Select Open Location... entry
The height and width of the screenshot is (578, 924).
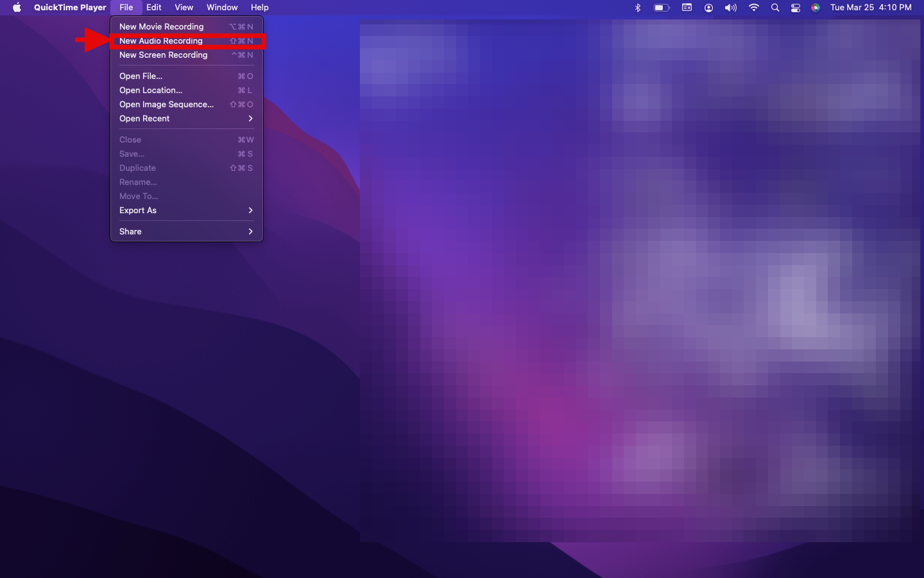(x=187, y=90)
